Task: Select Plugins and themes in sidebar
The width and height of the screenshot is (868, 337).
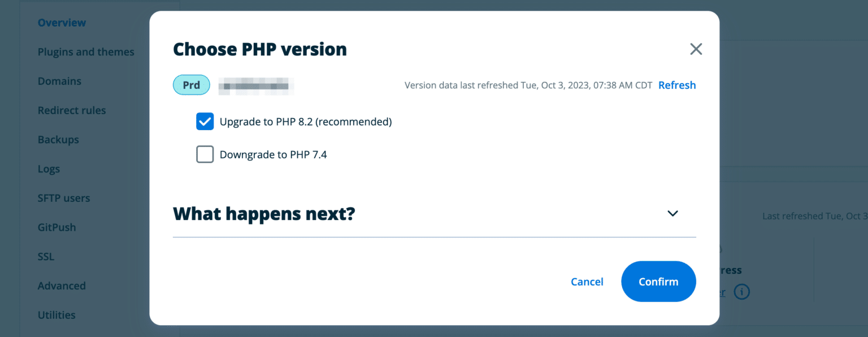Action: 86,51
